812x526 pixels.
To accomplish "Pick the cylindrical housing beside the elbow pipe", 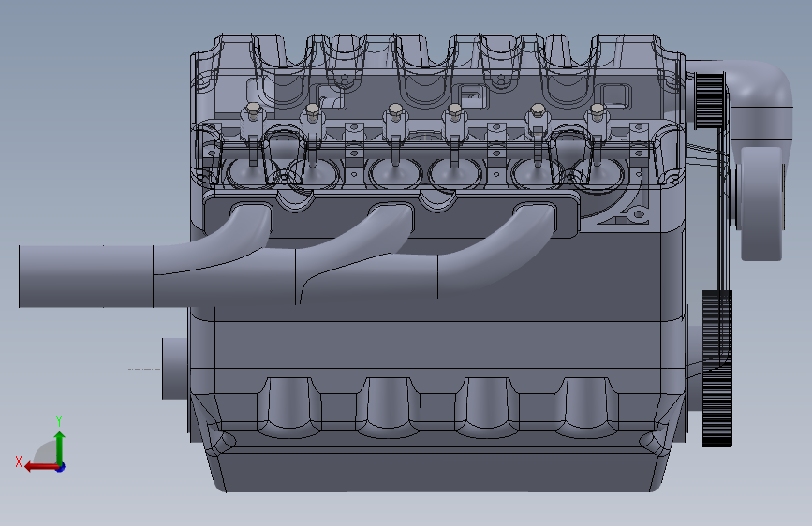I will tap(761, 203).
